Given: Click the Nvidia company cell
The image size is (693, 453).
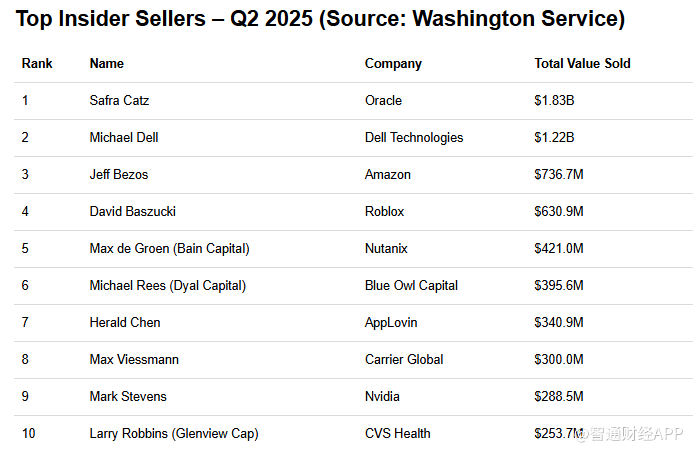Looking at the screenshot, I should coord(382,397).
